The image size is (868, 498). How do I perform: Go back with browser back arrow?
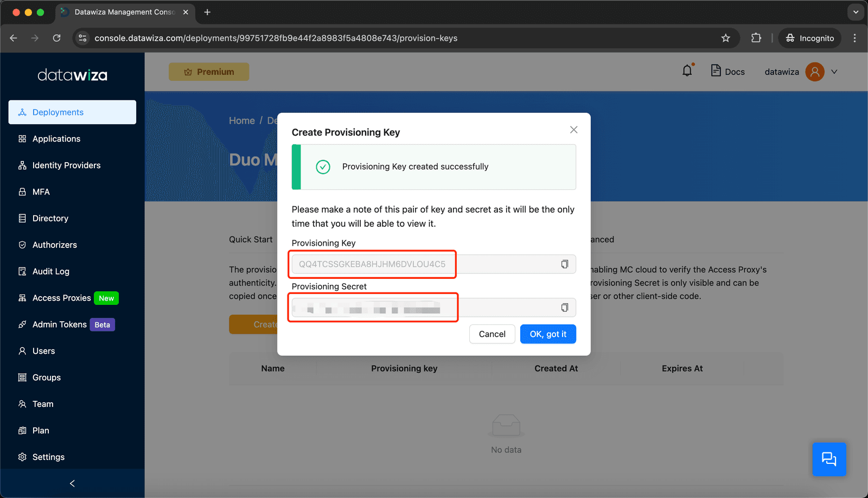pos(14,38)
